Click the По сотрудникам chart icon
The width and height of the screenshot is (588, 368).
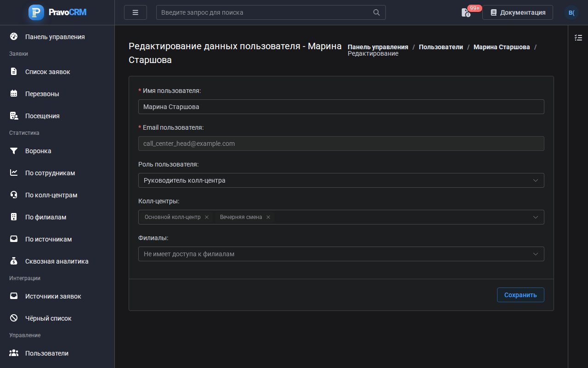(x=14, y=173)
